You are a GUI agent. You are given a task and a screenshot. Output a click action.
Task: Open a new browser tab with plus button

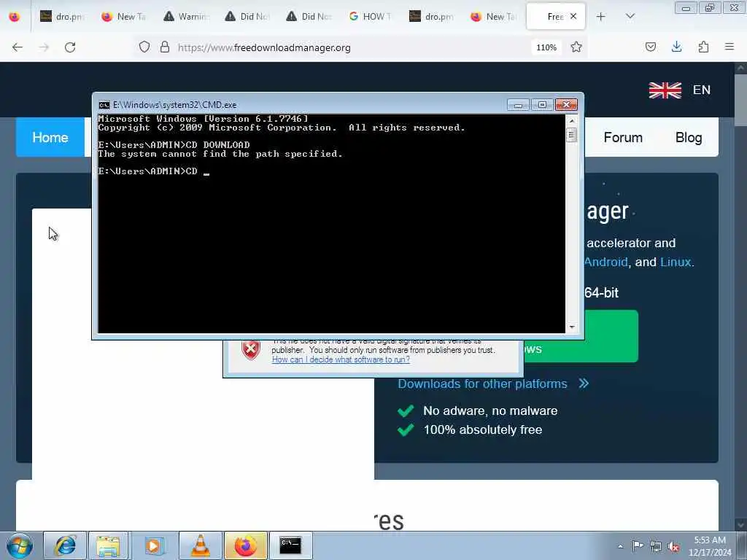point(601,17)
